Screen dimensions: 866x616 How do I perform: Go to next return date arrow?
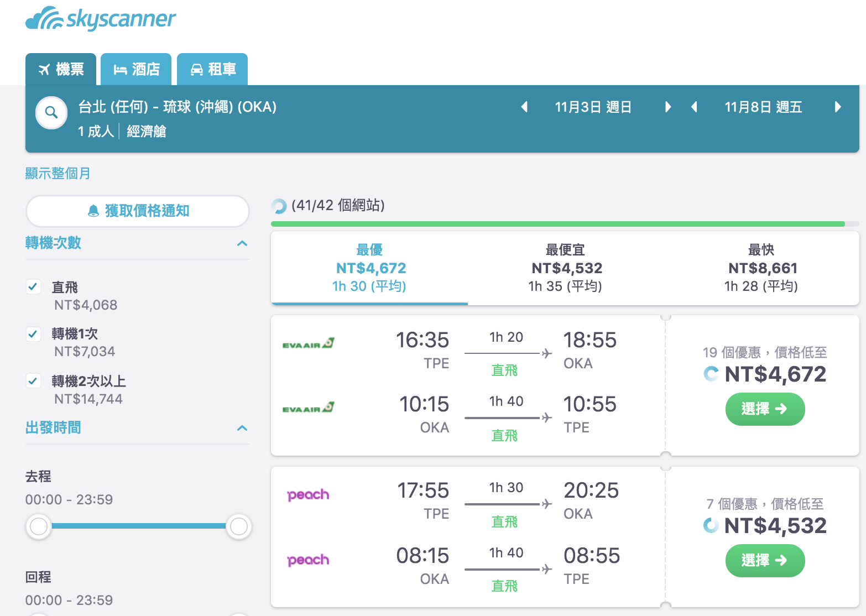[838, 107]
